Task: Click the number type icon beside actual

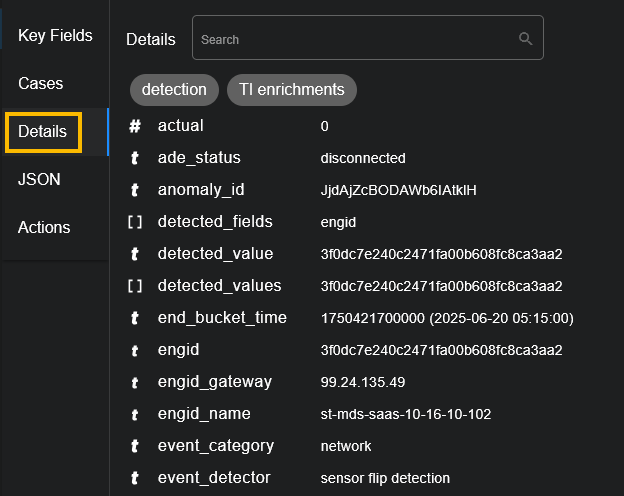Action: pyautogui.click(x=135, y=126)
